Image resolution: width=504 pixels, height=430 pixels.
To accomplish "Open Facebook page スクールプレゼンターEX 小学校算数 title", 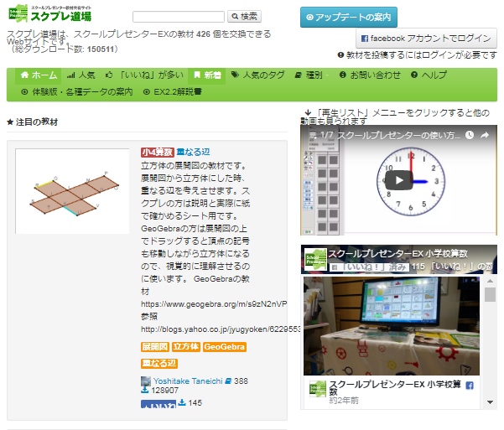I will (398, 254).
